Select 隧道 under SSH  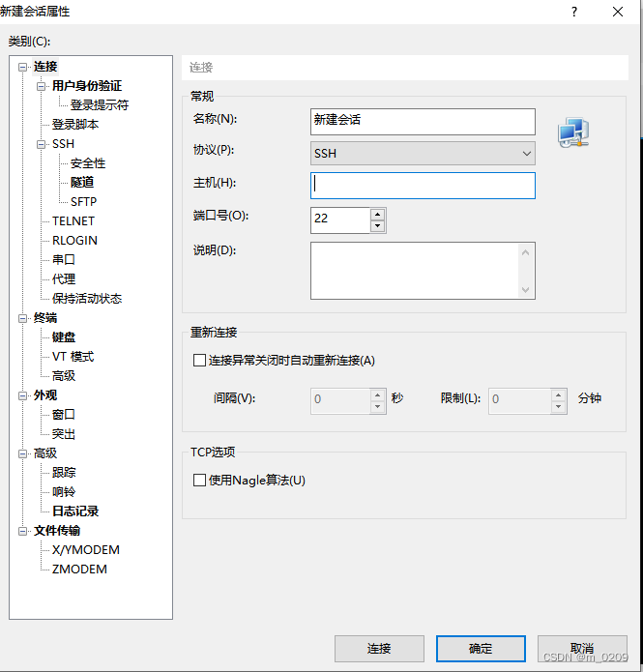82,182
